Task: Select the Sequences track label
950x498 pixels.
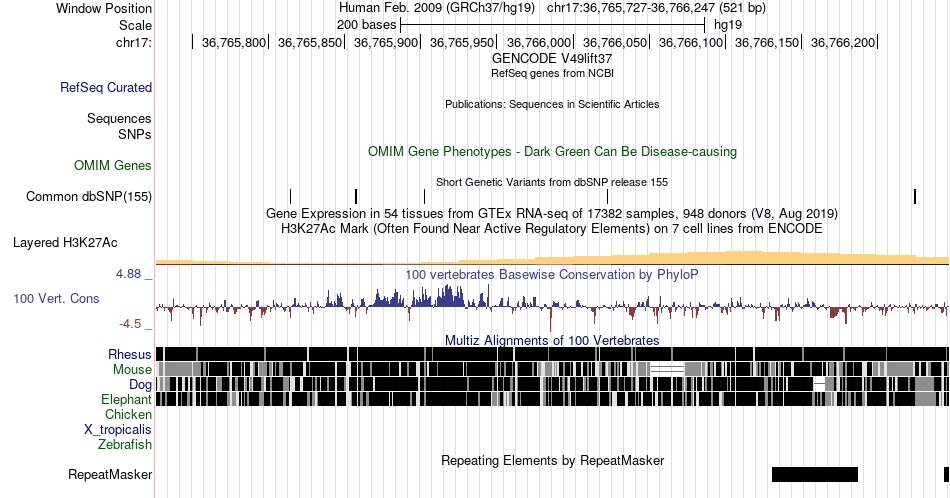Action: click(x=119, y=118)
